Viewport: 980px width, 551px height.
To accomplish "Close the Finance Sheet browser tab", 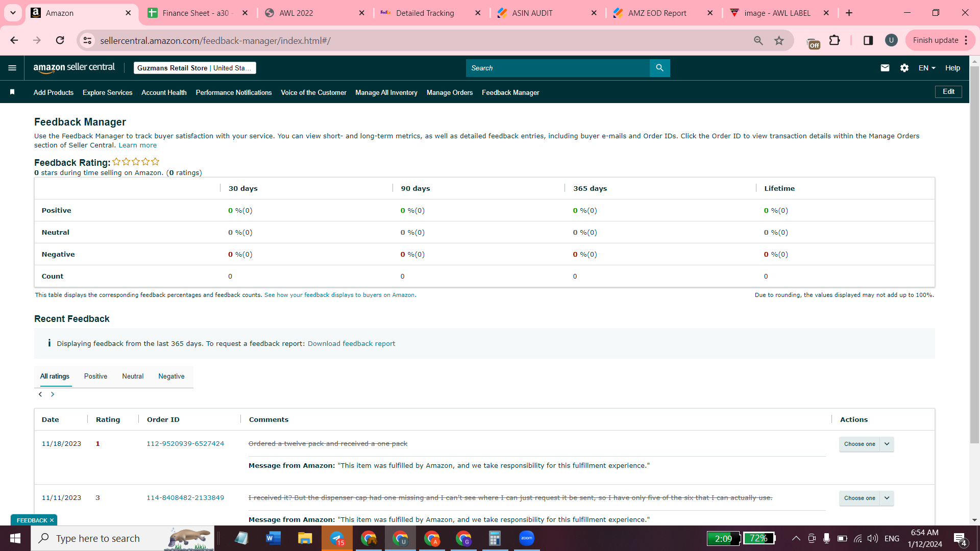I will pyautogui.click(x=245, y=13).
